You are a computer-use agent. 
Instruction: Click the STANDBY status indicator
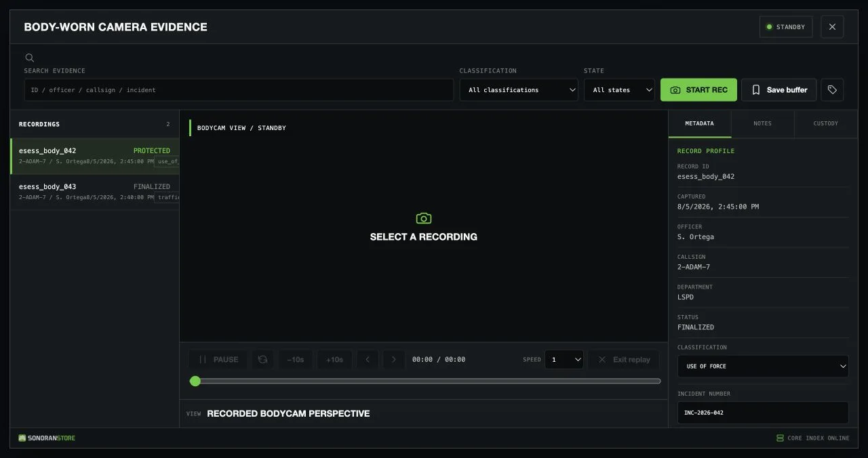(x=786, y=27)
